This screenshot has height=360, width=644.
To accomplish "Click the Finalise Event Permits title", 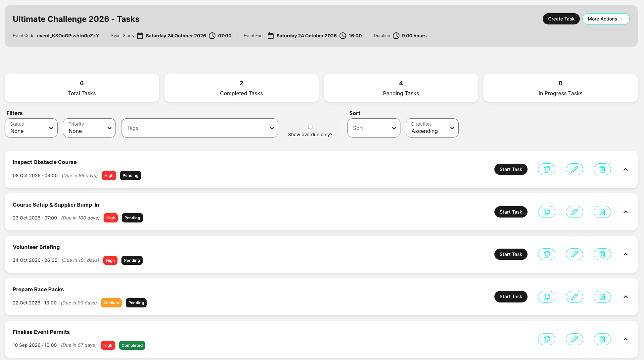I will click(41, 332).
